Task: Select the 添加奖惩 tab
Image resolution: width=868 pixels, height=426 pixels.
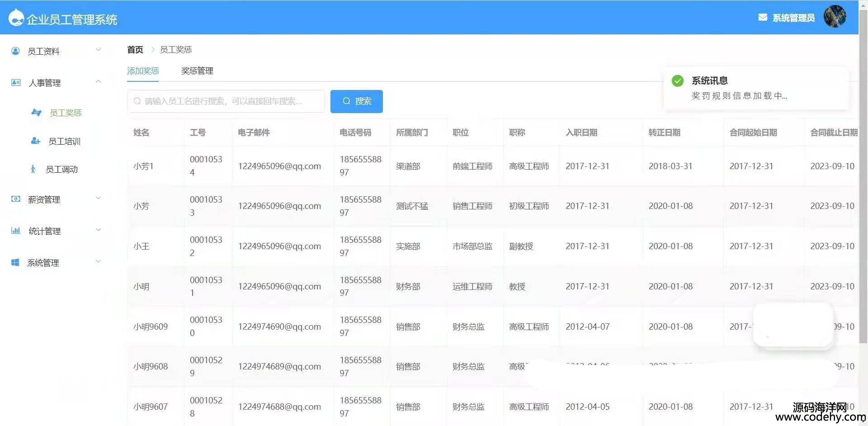Action: pyautogui.click(x=143, y=71)
